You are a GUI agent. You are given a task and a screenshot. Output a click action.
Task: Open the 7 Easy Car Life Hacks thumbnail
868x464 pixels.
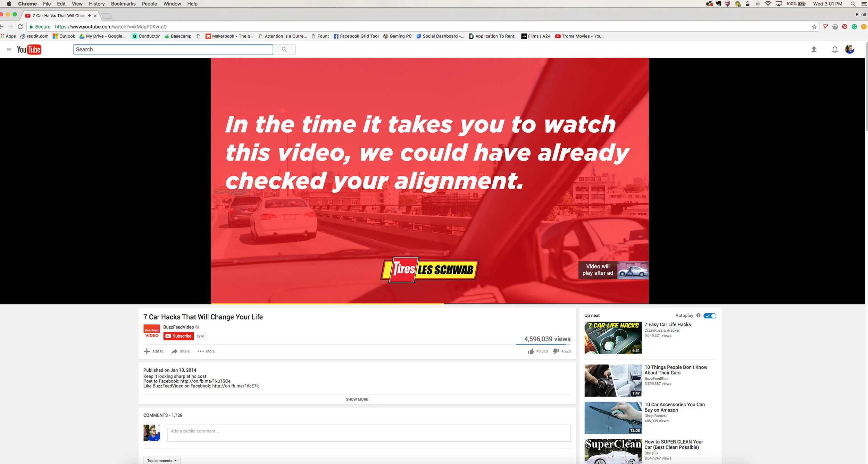[613, 338]
